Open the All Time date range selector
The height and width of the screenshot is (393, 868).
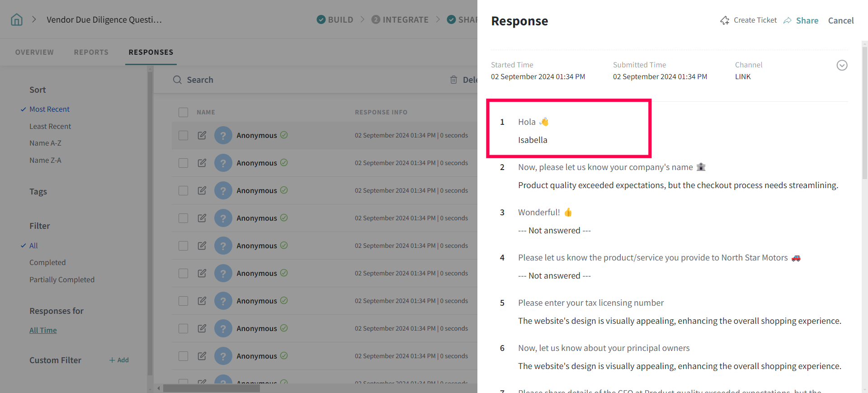click(43, 330)
